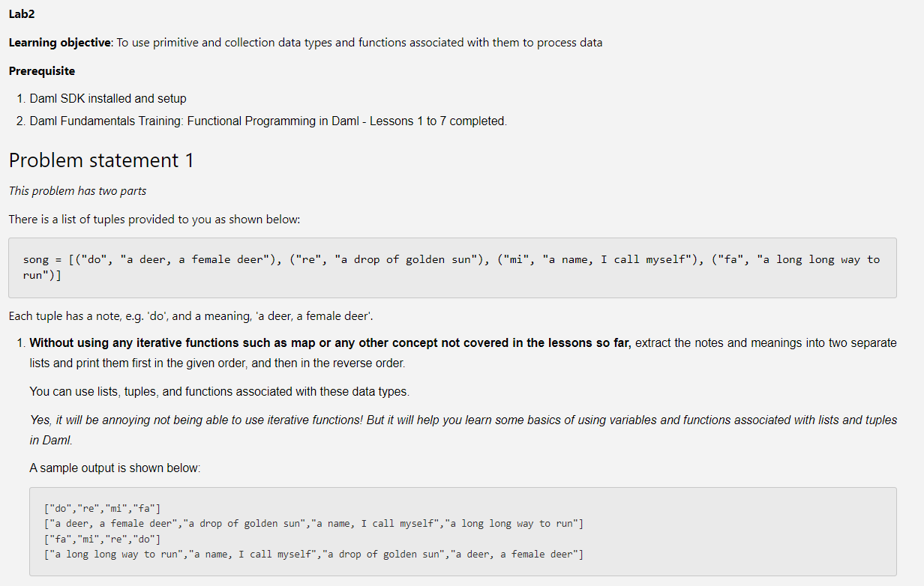924x586 pixels.
Task: Click the italic 'Yes, it will be annoying' note
Action: point(463,420)
